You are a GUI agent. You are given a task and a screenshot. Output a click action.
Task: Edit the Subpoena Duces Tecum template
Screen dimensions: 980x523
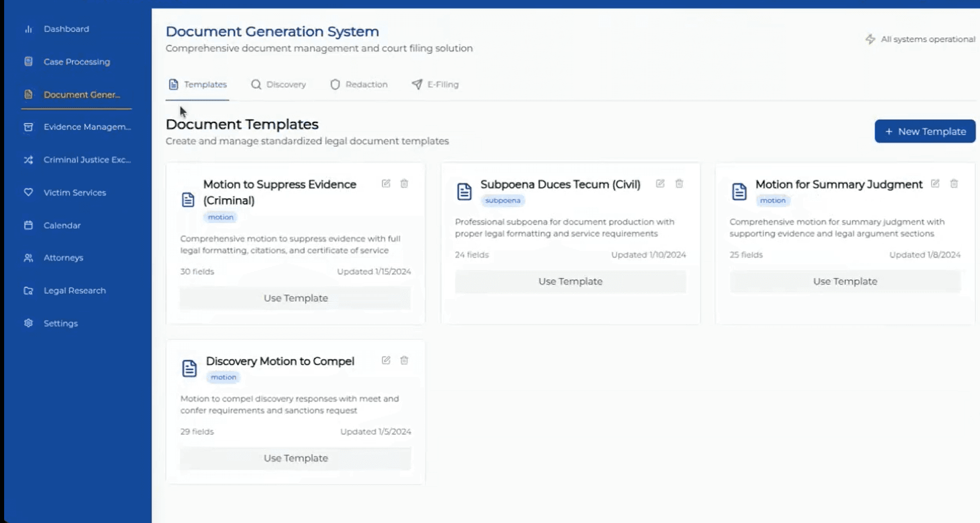[660, 183]
